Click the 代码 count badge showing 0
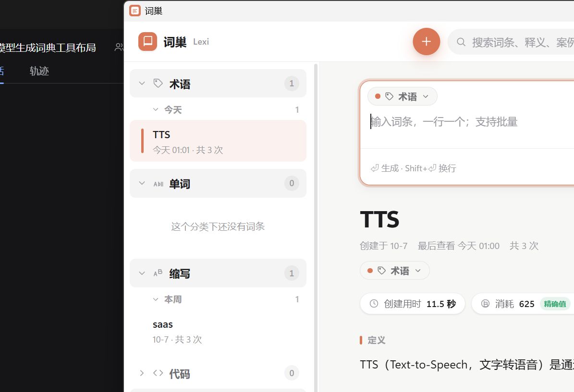The image size is (574, 392). (292, 373)
